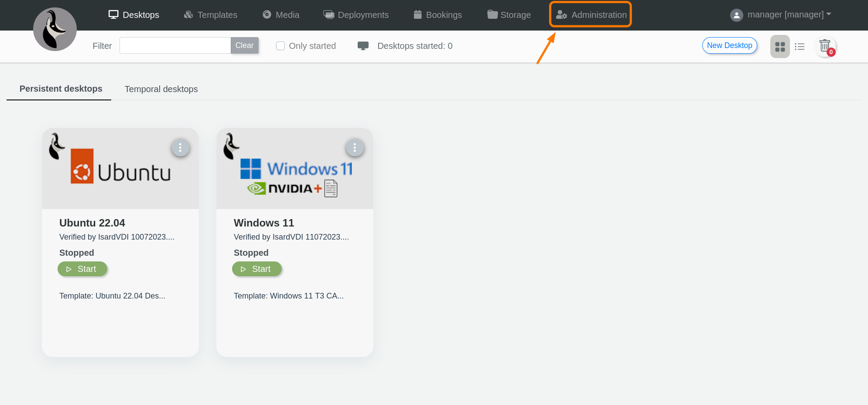Click the Windows 11 NVIDIA card image
The height and width of the screenshot is (405, 868).
click(295, 168)
